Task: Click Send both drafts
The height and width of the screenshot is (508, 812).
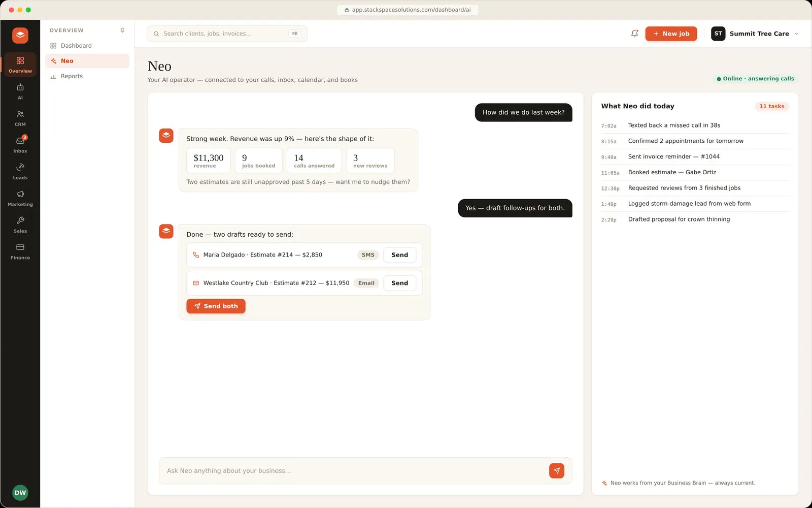Action: pyautogui.click(x=216, y=306)
